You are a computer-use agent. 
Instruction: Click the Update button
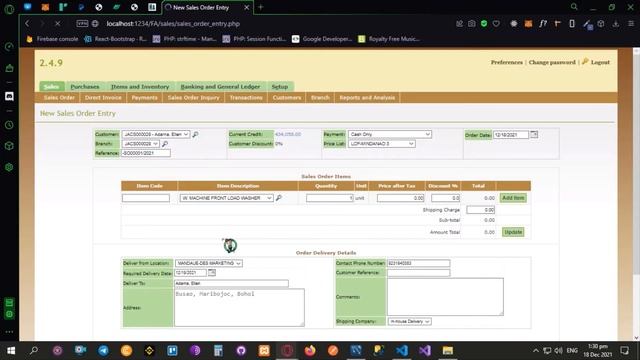(513, 232)
